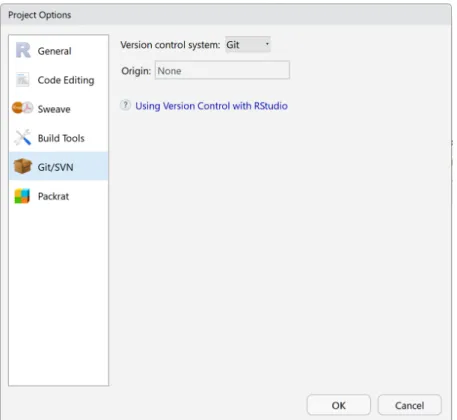Screen dimensions: 457x420
Task: Open the Version control system dropdown
Action: 248,44
